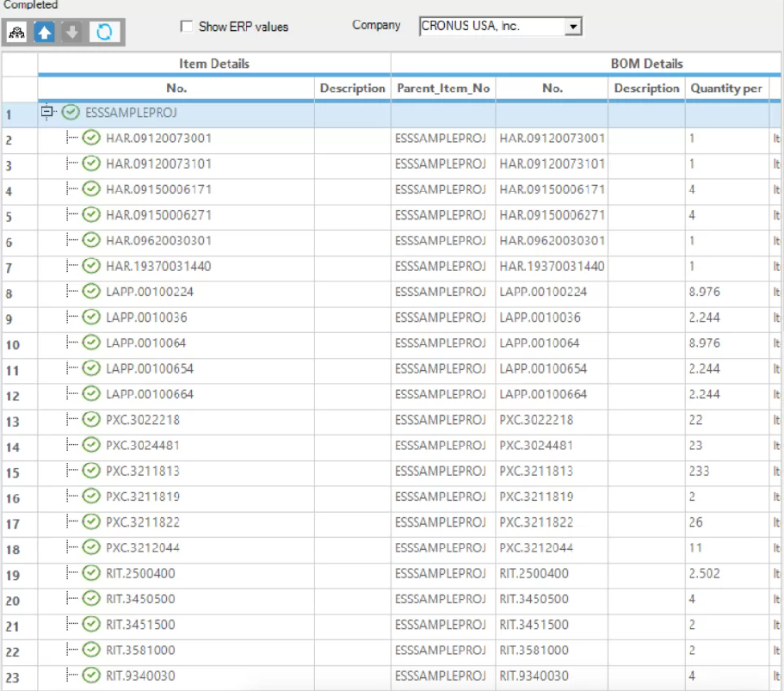Select the HAR.19370031440 tree item
The image size is (784, 691).
[x=158, y=267]
